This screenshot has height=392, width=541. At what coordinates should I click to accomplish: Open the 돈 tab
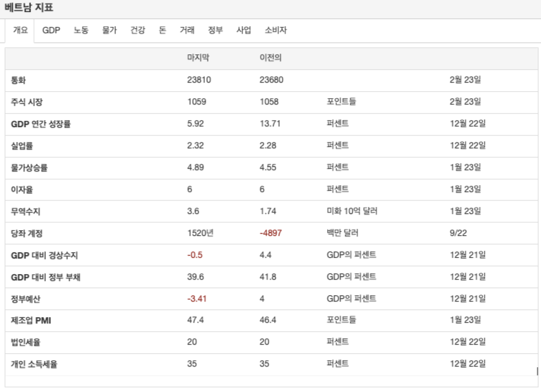pos(162,30)
